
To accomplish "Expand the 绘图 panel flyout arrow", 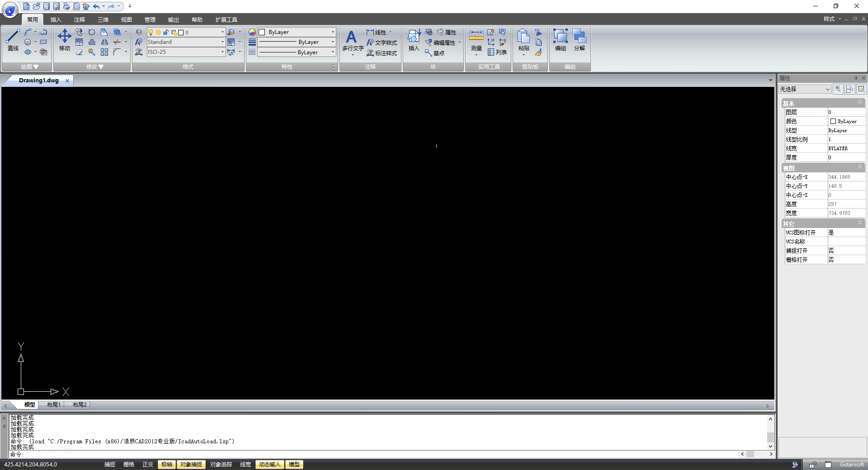I will tap(35, 66).
